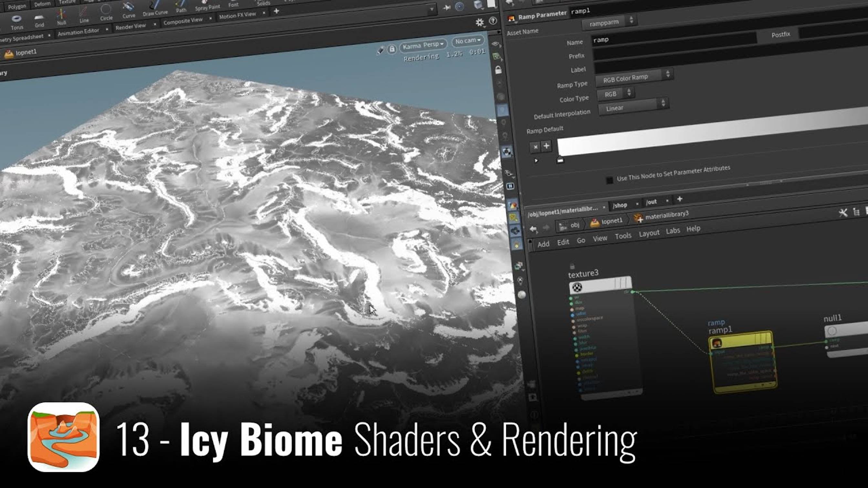Select the Torus shelf tool
Image resolution: width=868 pixels, height=488 pixels.
[x=16, y=22]
